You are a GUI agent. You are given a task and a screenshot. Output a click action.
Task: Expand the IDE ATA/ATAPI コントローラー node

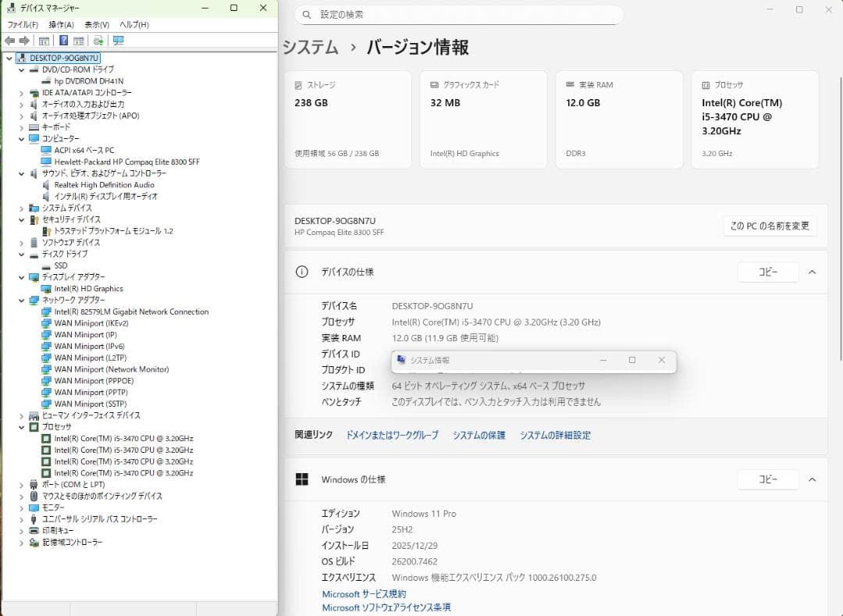click(x=21, y=92)
